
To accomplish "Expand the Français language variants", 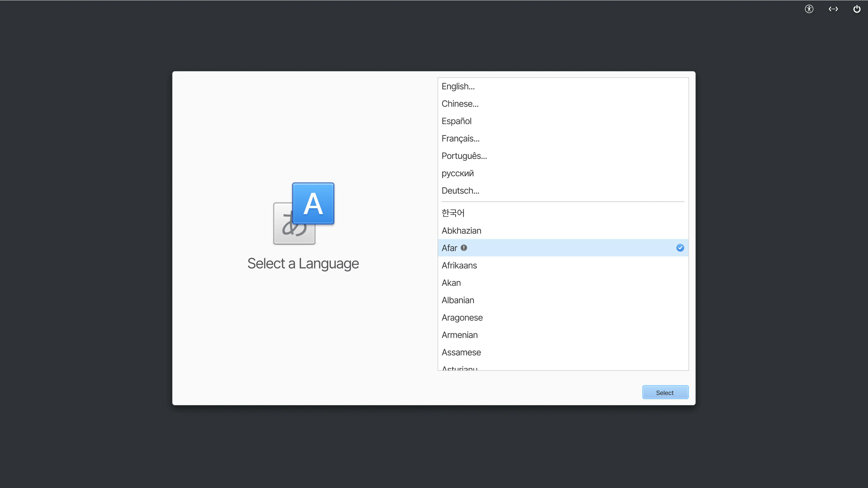I will [460, 138].
